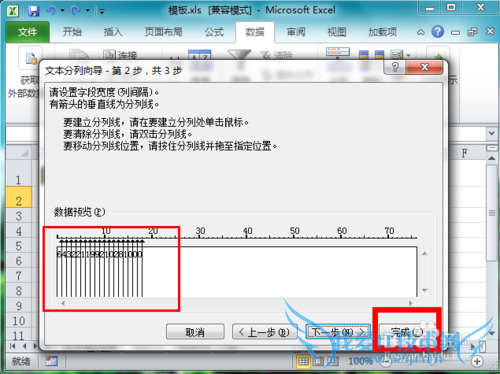This screenshot has height=374, width=500.
Task: Open the Undo history dropdown arrow
Action: pyautogui.click(x=62, y=11)
